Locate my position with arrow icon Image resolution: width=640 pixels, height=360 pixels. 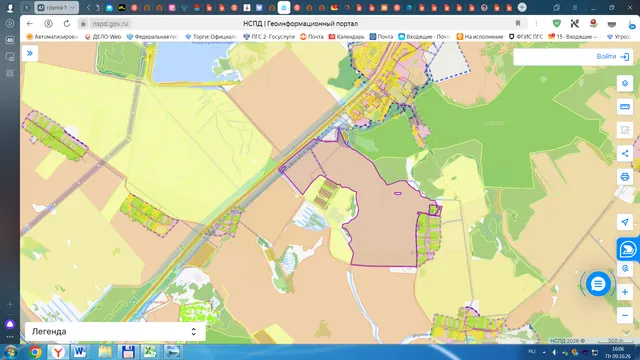(624, 222)
